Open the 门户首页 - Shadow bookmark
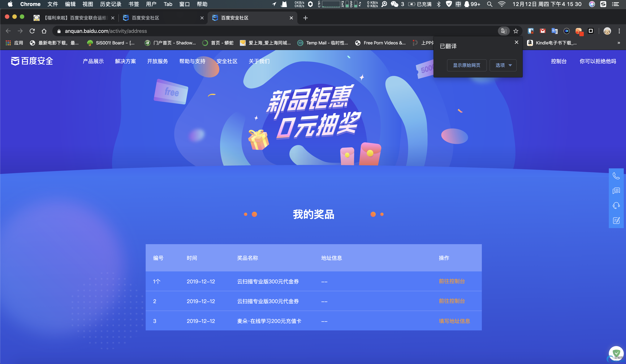The image size is (626, 364). [x=170, y=43]
